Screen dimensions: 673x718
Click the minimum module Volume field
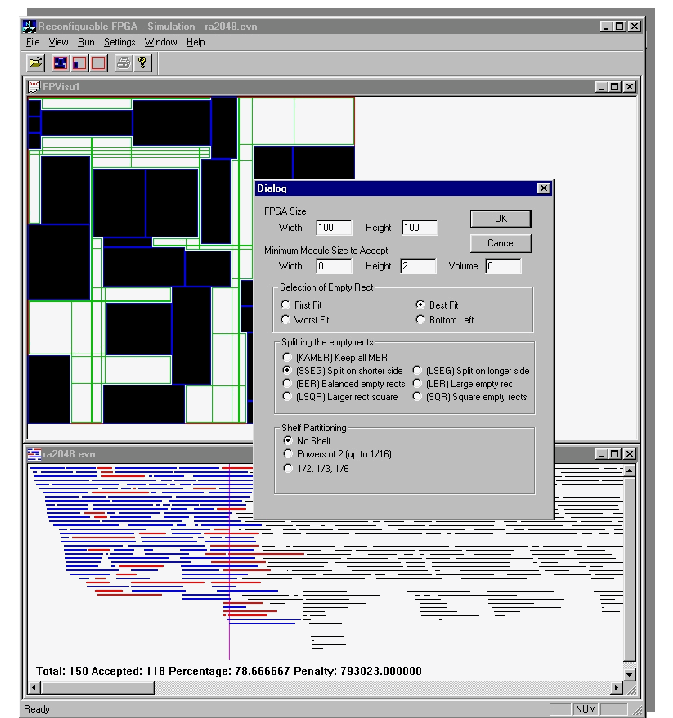pyautogui.click(x=503, y=266)
